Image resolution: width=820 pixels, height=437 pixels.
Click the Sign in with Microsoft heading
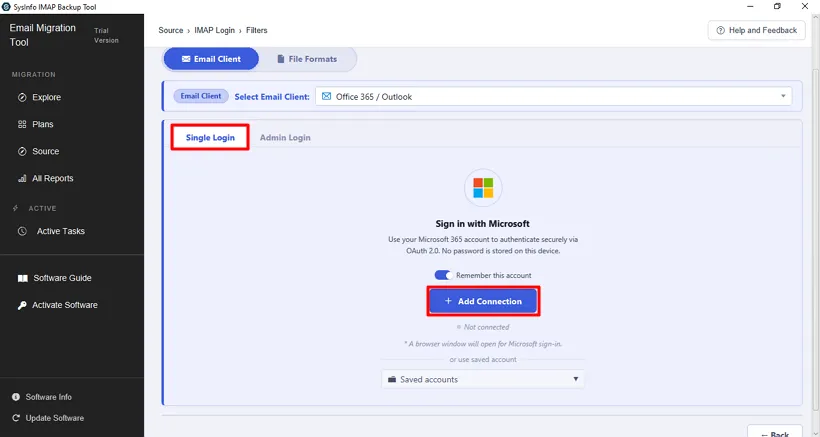coord(482,224)
